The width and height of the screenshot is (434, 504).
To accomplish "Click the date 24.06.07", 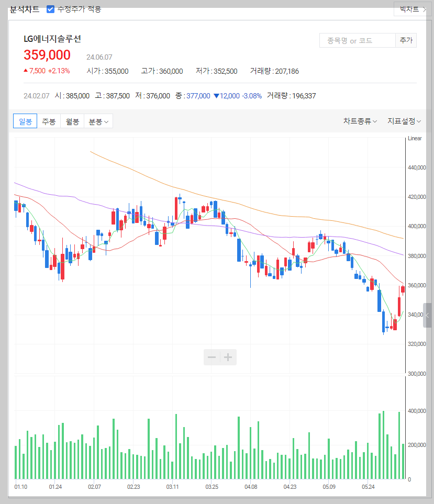I will tap(99, 57).
